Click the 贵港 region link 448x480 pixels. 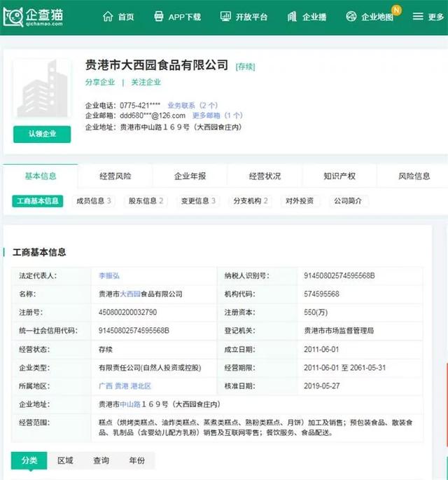[121, 386]
